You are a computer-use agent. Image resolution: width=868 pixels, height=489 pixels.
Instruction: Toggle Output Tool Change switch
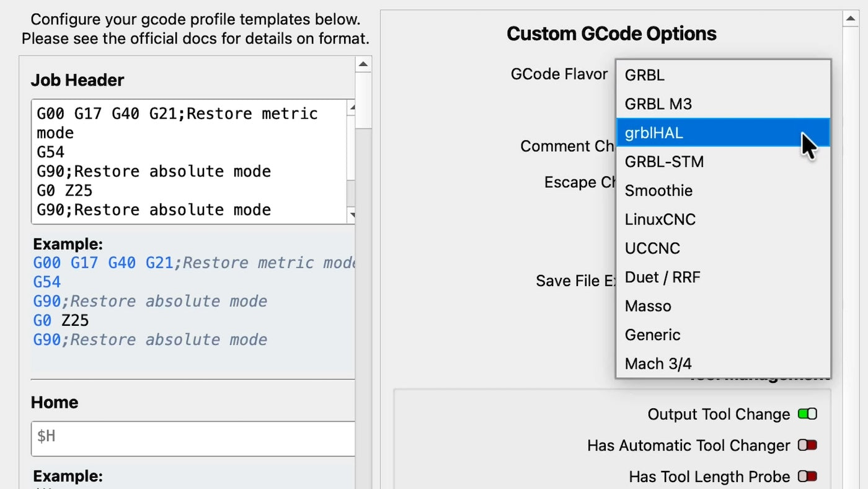pos(807,414)
